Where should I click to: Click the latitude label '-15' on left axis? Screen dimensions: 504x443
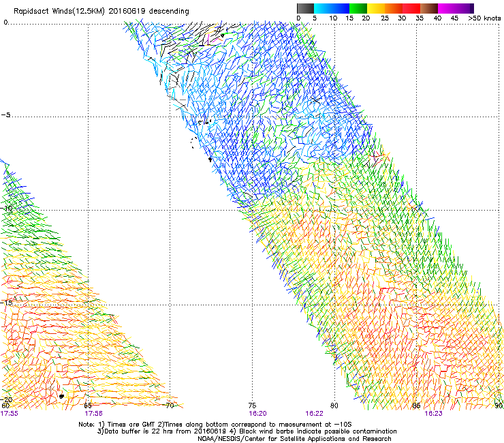[6, 303]
